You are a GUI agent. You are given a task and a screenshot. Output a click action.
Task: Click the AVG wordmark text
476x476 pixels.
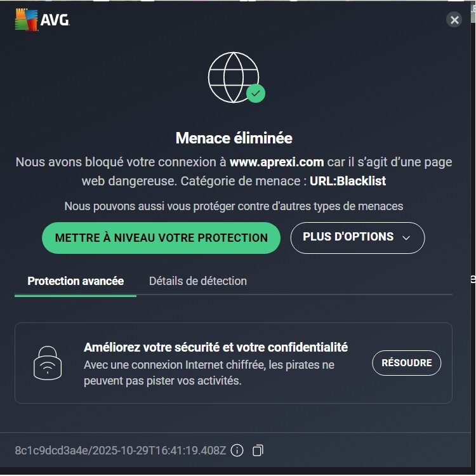click(55, 20)
